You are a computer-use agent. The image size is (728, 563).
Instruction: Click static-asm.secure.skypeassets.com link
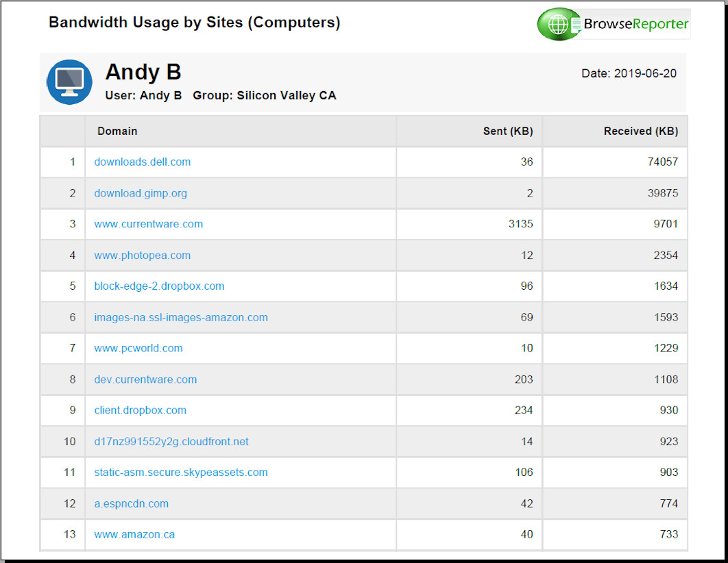tap(181, 473)
